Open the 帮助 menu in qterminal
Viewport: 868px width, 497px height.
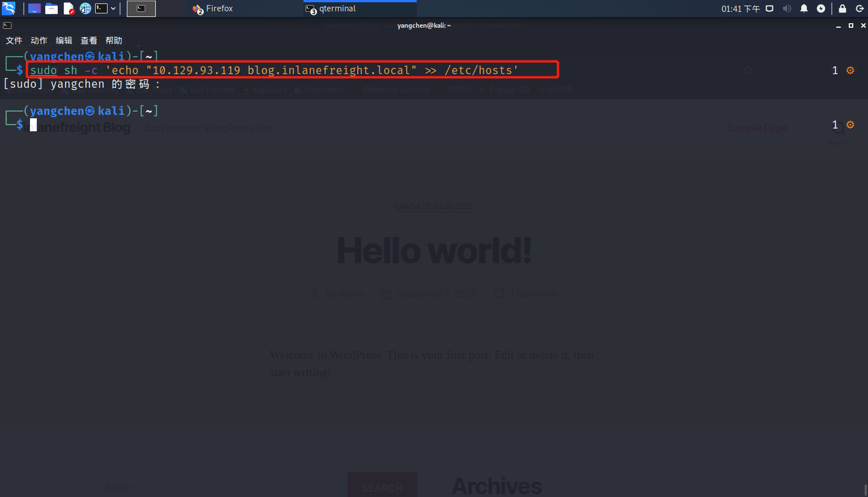coord(114,41)
